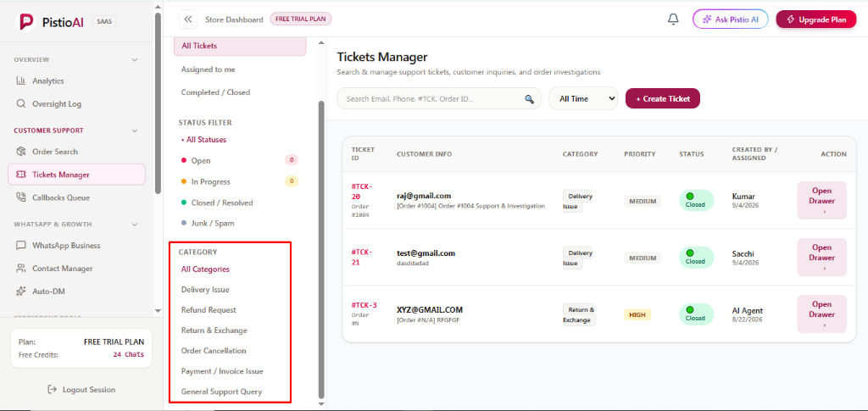Click the Open status count badge
868x411 pixels.
292,160
